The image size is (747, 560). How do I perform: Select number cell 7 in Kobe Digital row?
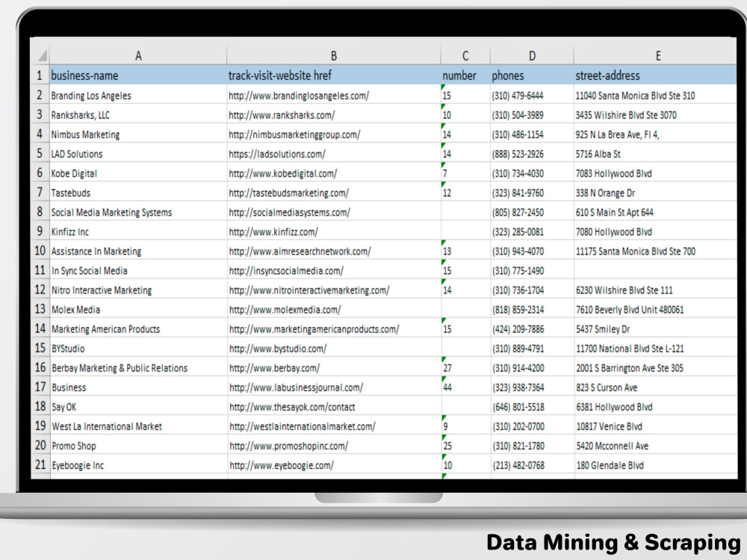coord(465,173)
